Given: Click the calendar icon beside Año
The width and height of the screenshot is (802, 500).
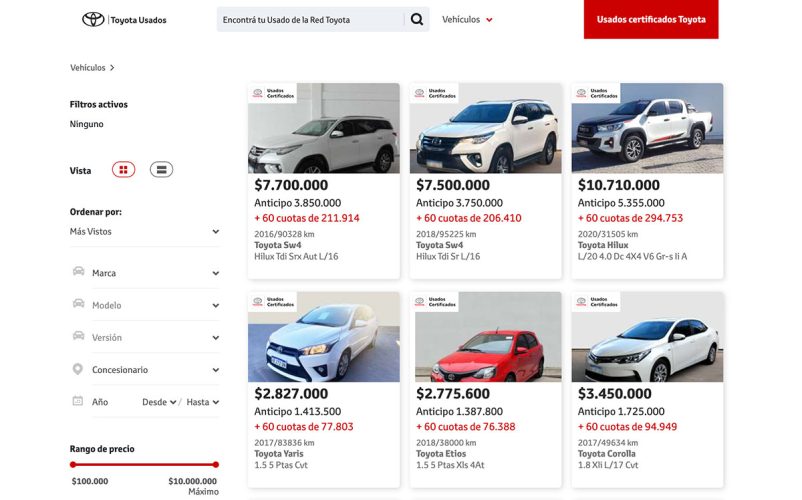Looking at the screenshot, I should [x=78, y=401].
